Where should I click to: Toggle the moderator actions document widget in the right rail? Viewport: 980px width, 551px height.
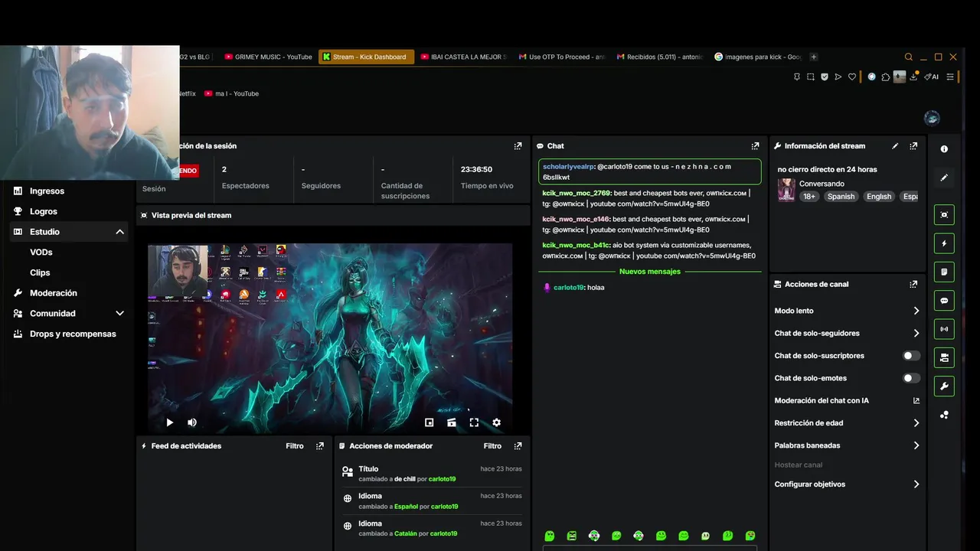(944, 272)
